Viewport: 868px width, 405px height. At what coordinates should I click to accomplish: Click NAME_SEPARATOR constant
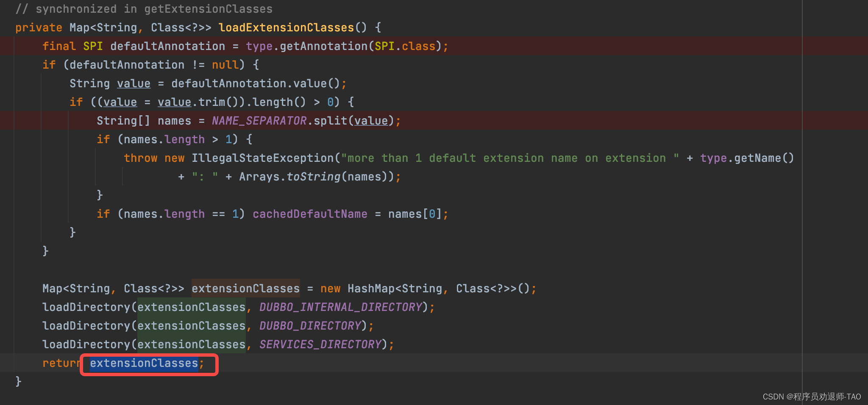(259, 121)
